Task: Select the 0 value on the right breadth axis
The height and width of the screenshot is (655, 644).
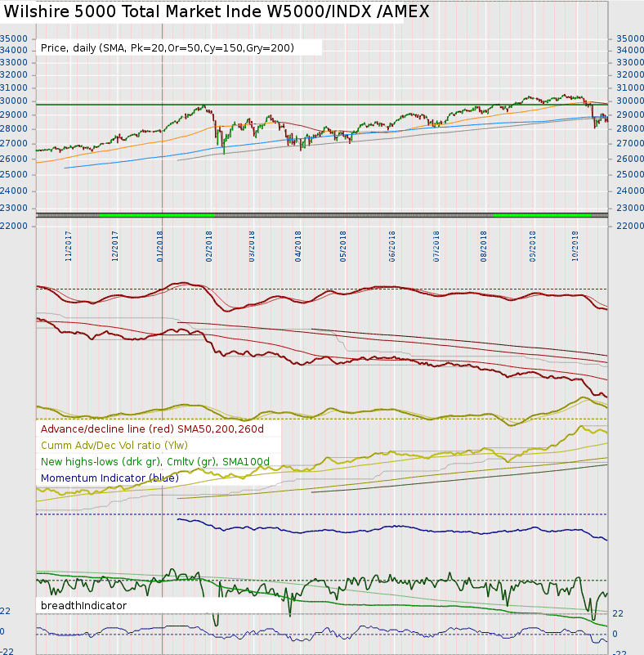Action: 615,634
